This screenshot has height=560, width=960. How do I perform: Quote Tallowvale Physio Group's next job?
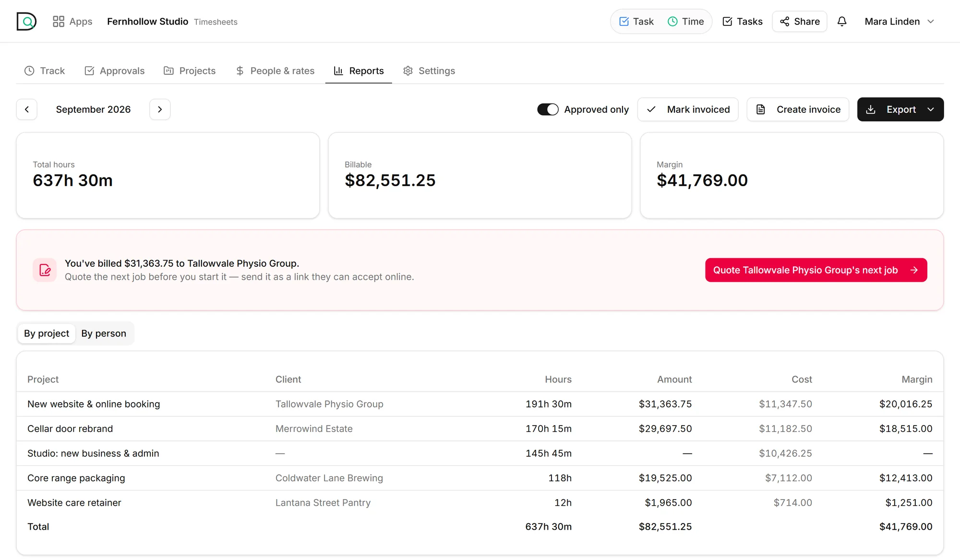tap(816, 270)
